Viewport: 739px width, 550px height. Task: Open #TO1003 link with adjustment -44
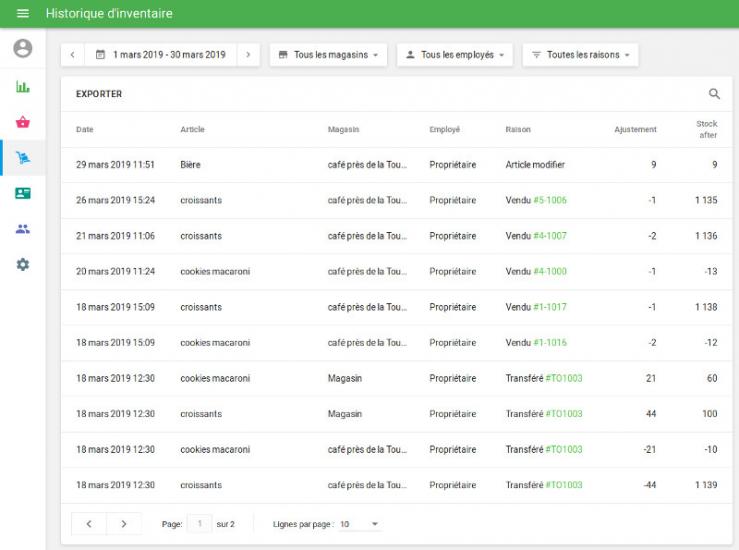click(x=564, y=485)
